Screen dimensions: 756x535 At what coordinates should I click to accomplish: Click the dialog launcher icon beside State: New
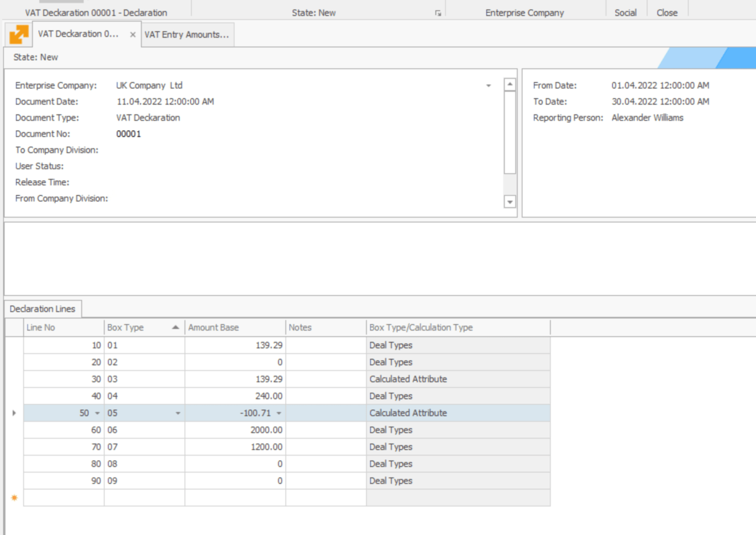(x=439, y=13)
